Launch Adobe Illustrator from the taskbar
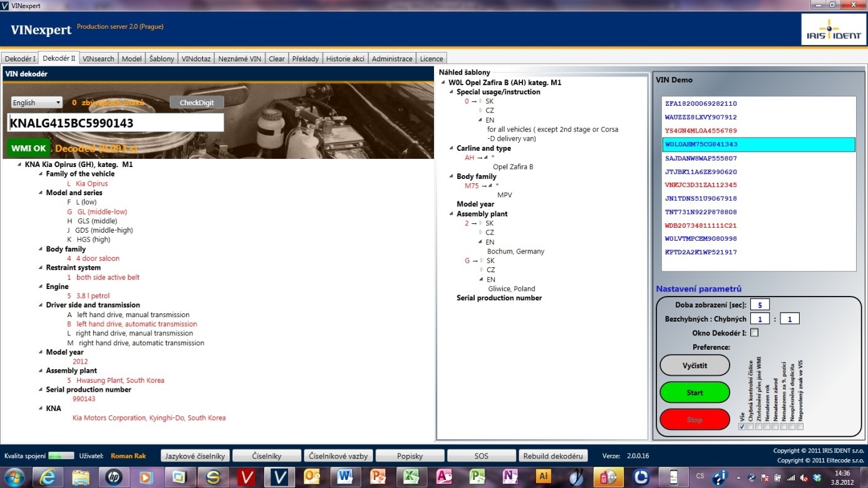Viewport: 868px width, 488px height. click(543, 477)
